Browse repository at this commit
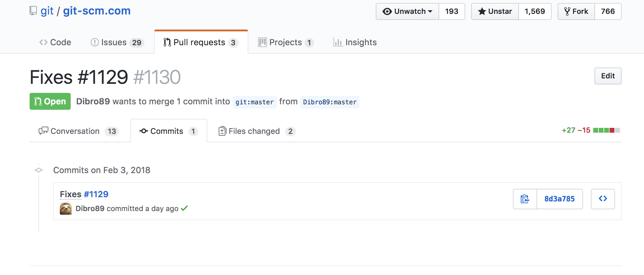Screen dimensions: 644x275 click(x=603, y=199)
